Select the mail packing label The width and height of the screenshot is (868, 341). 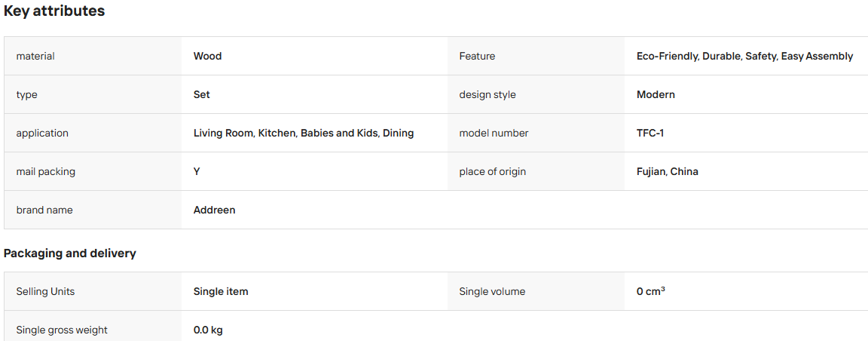(45, 172)
